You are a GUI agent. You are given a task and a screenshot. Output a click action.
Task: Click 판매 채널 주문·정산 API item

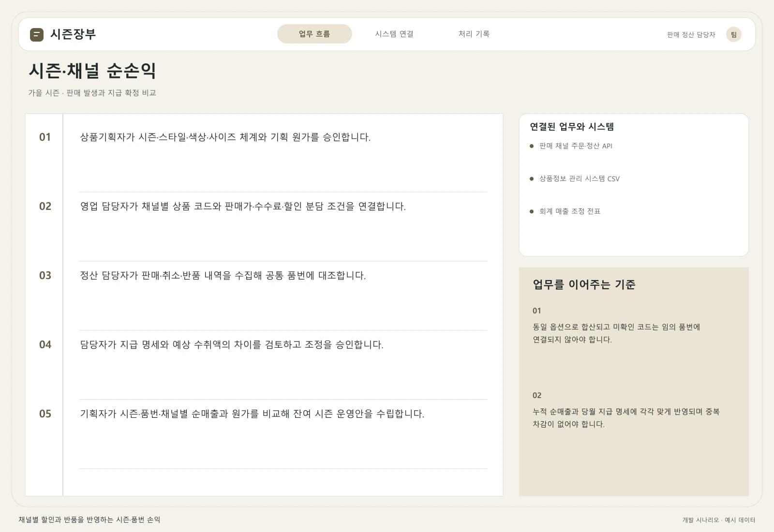point(576,146)
